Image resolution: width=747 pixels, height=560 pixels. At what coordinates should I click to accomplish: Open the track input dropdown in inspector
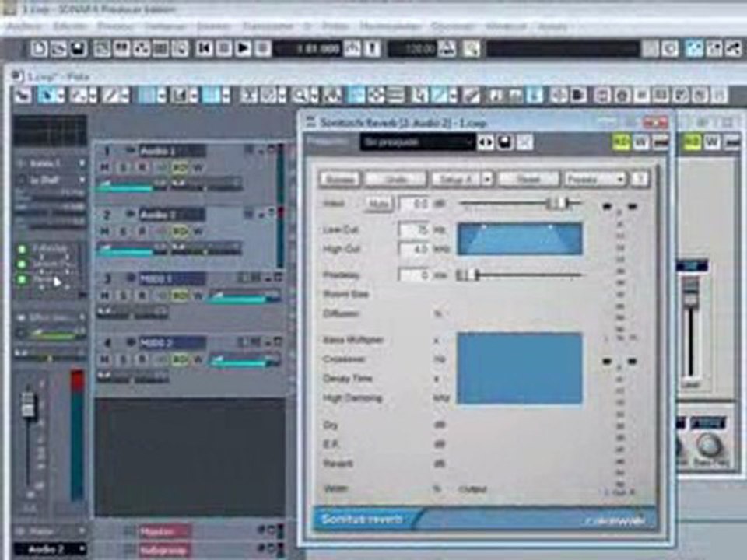pos(82,163)
